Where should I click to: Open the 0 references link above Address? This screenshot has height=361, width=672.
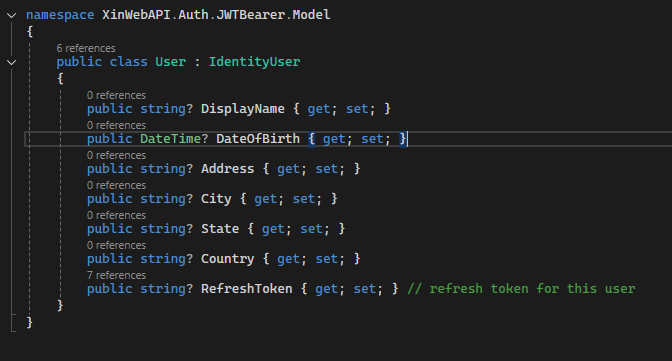pyautogui.click(x=116, y=155)
